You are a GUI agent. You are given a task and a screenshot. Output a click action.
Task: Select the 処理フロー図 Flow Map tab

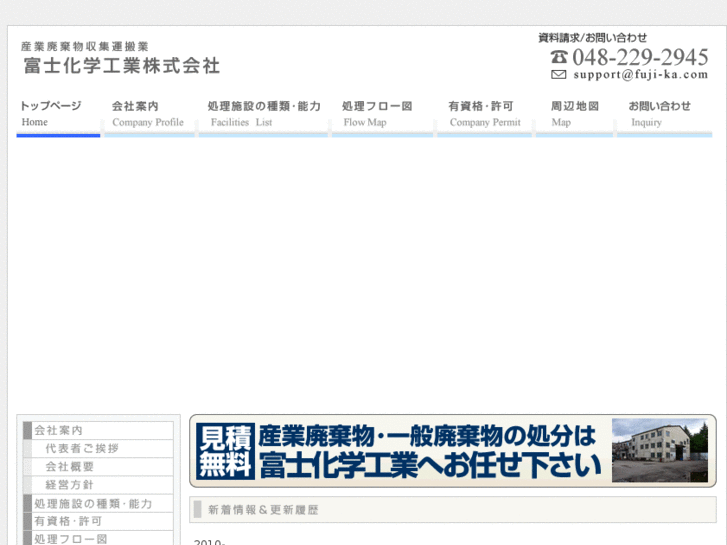382,115
